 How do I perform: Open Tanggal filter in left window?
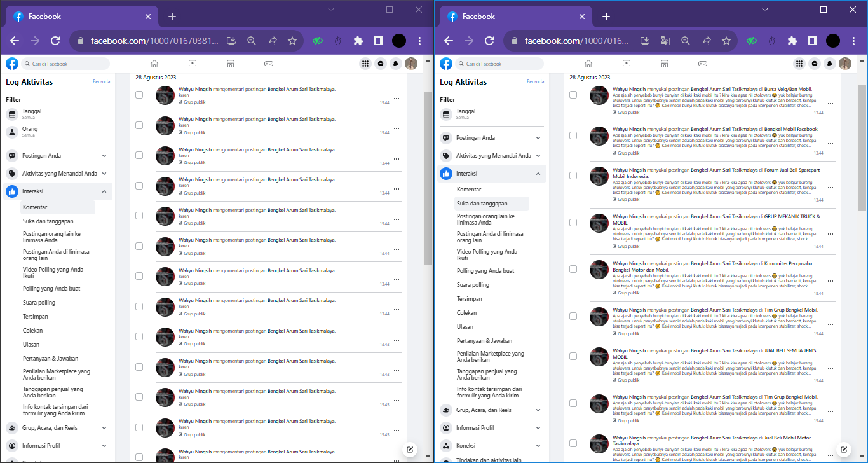pyautogui.click(x=58, y=114)
